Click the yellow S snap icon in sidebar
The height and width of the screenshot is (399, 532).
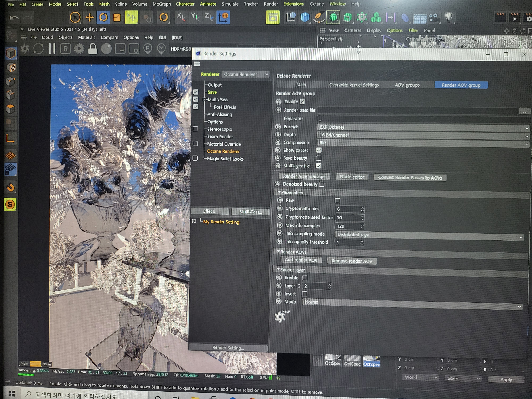pyautogui.click(x=10, y=204)
